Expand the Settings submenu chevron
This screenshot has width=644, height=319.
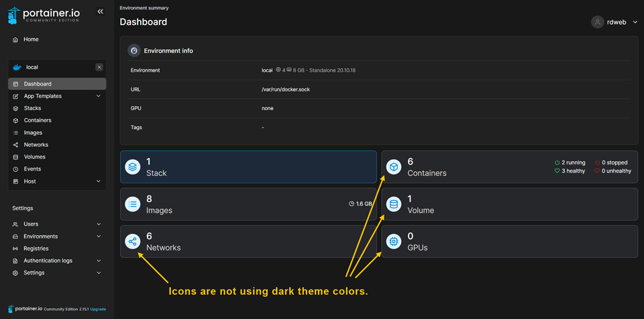(x=99, y=273)
